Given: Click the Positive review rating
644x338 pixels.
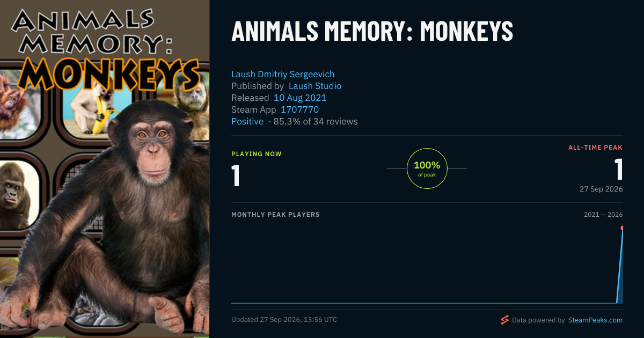Looking at the screenshot, I should point(247,121).
